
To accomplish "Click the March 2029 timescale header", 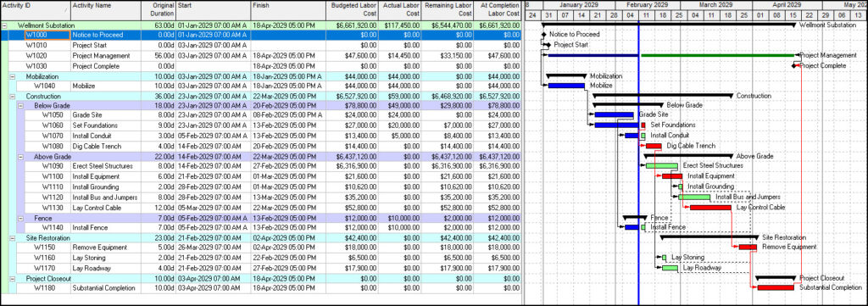I will click(715, 4).
